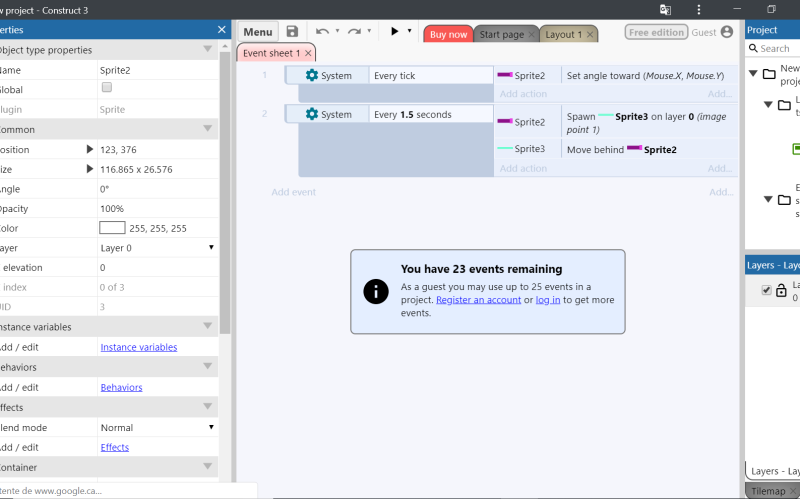Click the Guest user account icon
This screenshot has width=800, height=499.
(727, 32)
